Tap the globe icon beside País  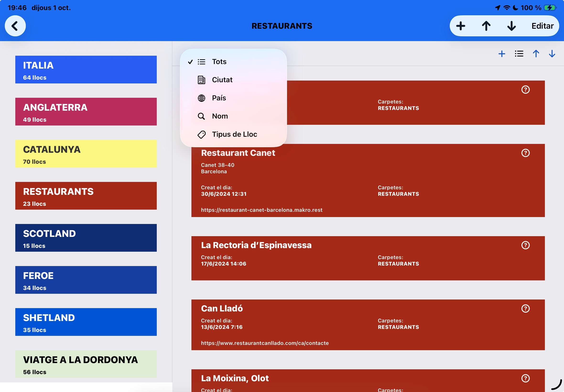coord(201,98)
